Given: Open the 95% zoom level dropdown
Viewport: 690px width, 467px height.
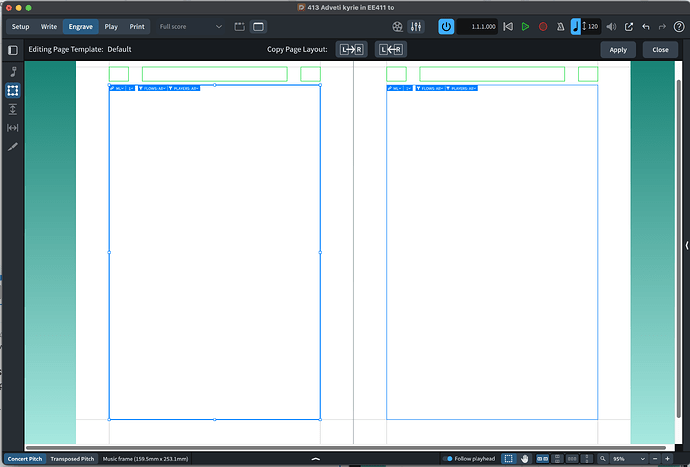Looking at the screenshot, I should (x=628, y=459).
